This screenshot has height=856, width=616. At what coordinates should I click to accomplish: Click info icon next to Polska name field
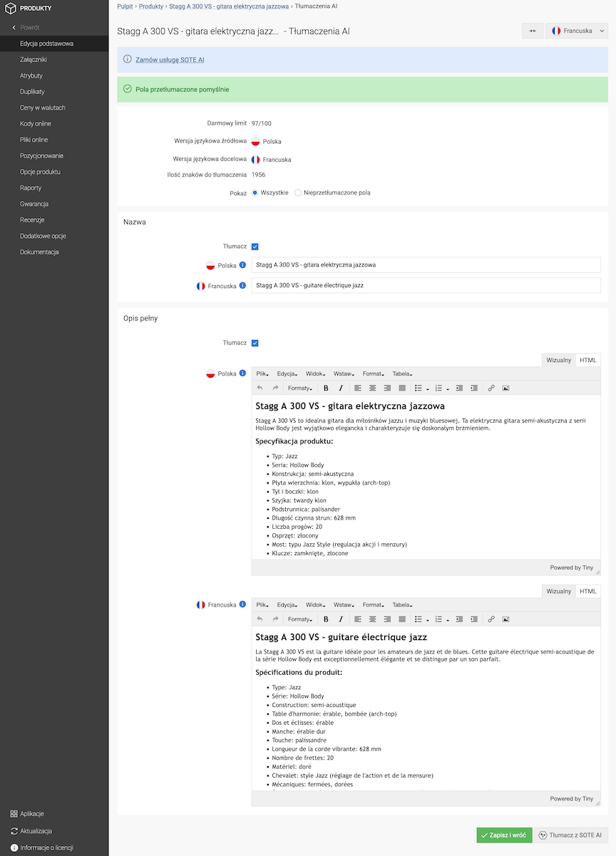[x=242, y=265]
